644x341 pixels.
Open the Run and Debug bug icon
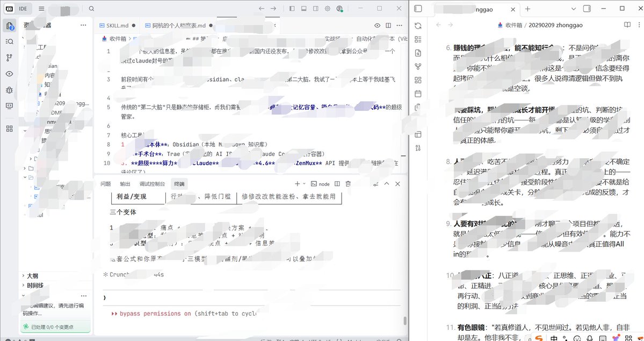click(10, 90)
